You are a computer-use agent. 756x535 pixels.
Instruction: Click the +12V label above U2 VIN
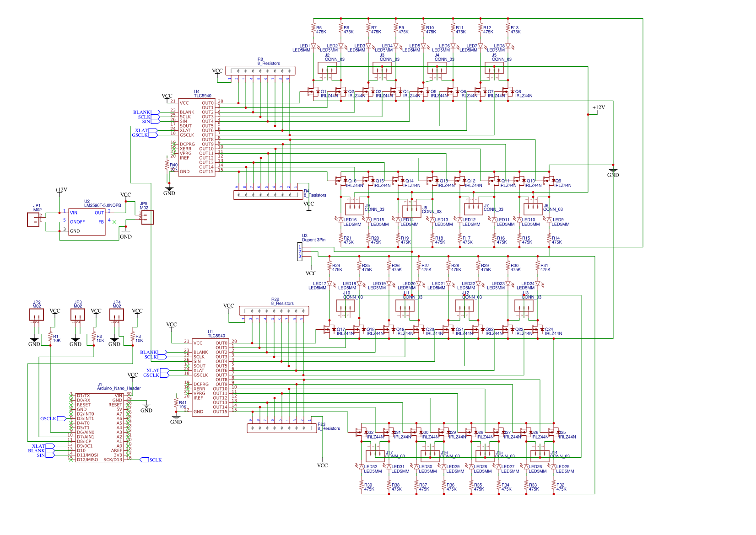tap(61, 190)
